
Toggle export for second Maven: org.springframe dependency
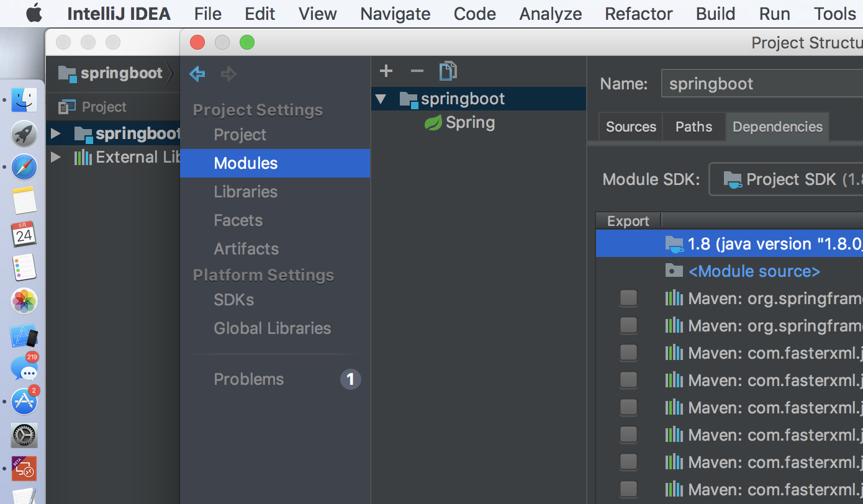pyautogui.click(x=628, y=325)
